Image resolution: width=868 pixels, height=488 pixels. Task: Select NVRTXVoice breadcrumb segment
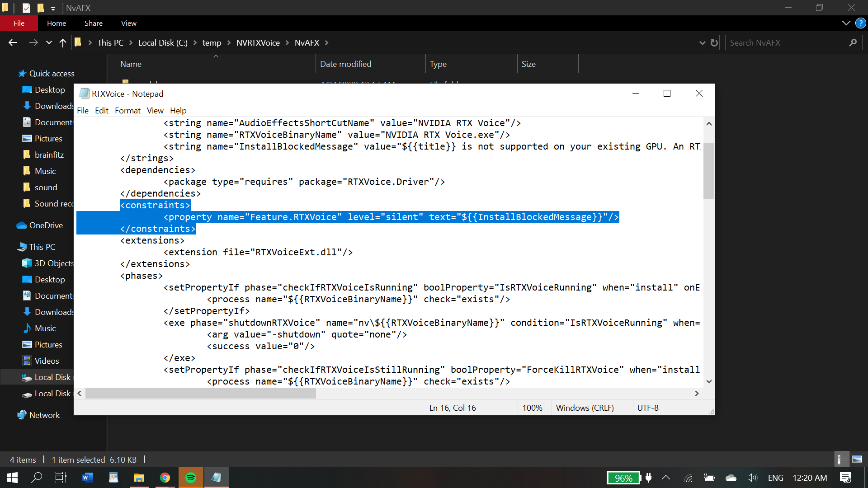pos(258,43)
